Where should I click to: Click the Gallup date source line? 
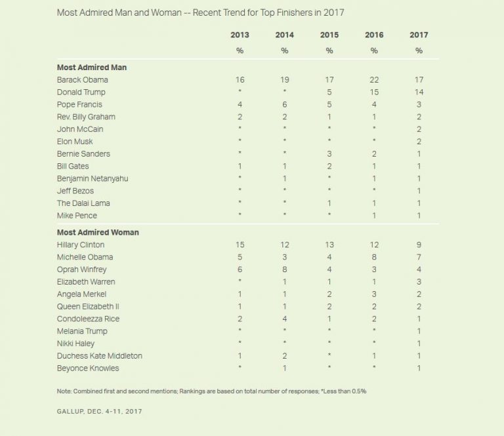[99, 411]
